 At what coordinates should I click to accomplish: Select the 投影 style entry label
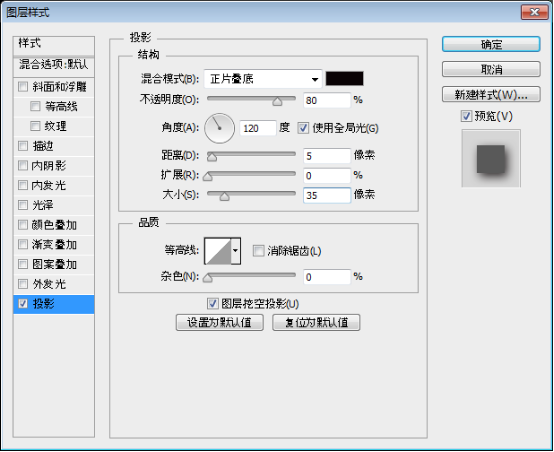click(x=43, y=304)
